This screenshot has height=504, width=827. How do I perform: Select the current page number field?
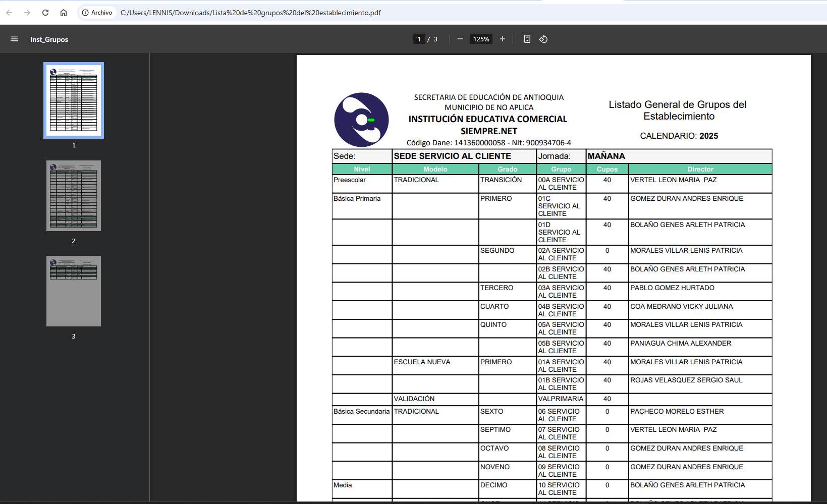click(x=419, y=39)
